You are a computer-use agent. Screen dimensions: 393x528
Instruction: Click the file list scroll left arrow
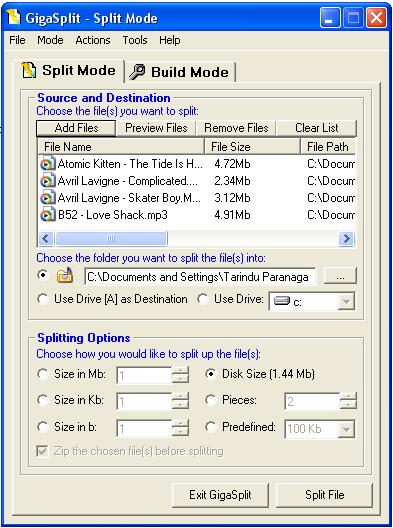tap(46, 239)
